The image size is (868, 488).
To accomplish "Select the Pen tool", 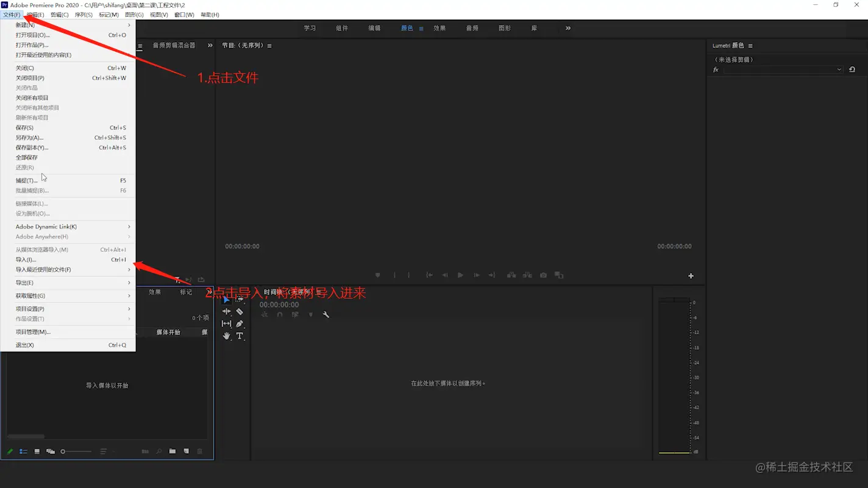I will 240,324.
